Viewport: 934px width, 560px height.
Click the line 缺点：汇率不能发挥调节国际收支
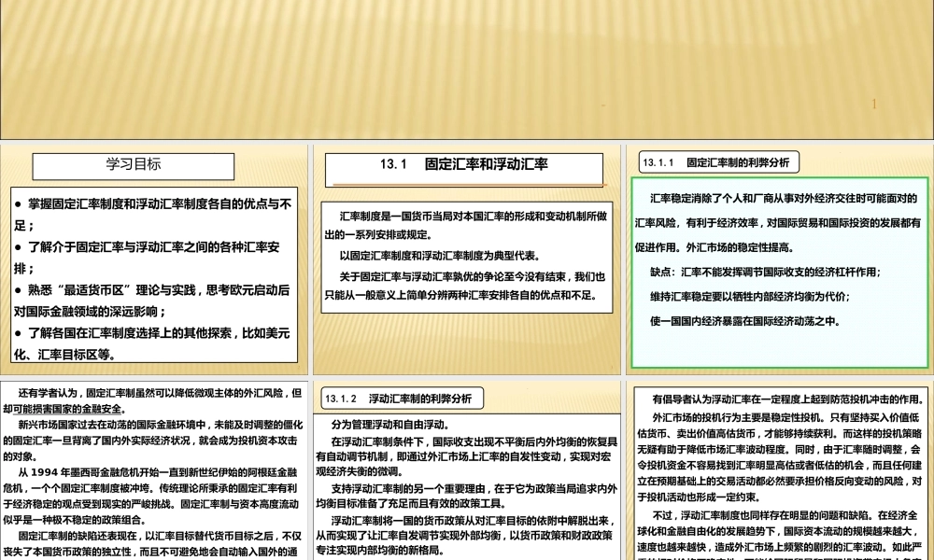(x=766, y=272)
